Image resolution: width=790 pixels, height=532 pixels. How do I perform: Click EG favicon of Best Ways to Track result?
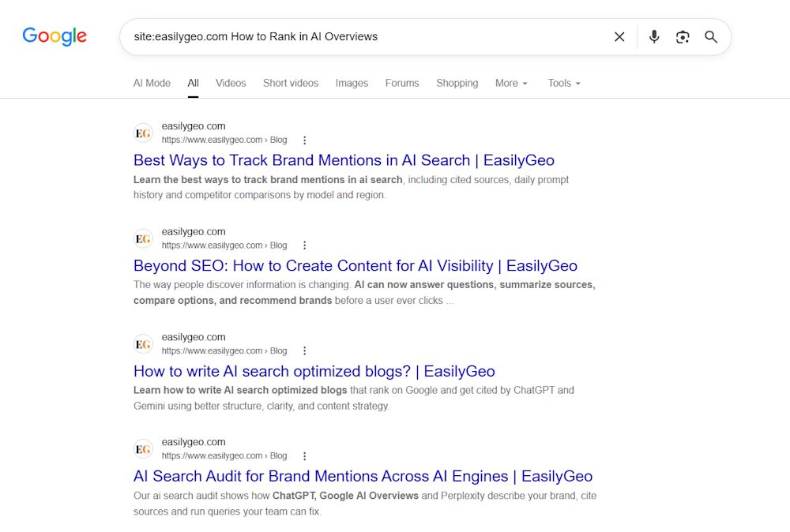143,133
